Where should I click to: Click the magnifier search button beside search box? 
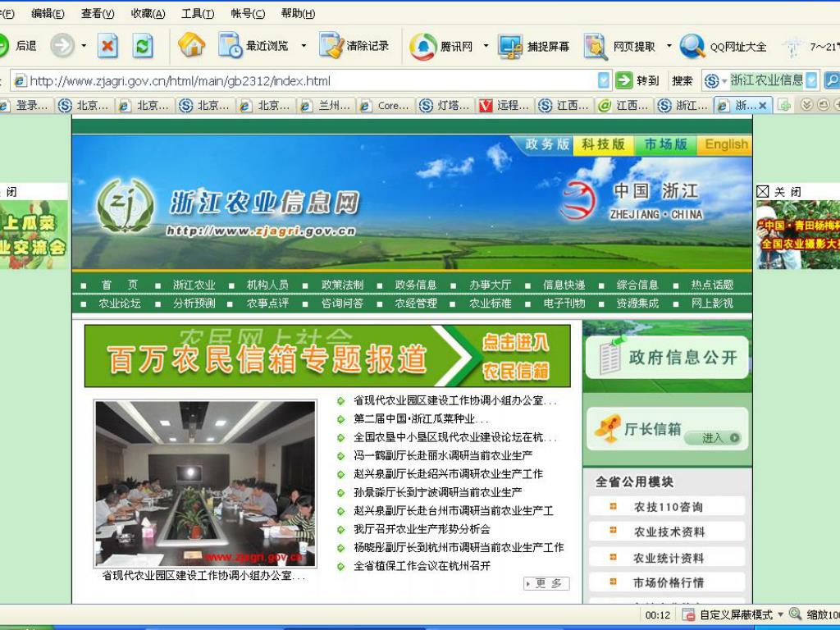tap(832, 81)
